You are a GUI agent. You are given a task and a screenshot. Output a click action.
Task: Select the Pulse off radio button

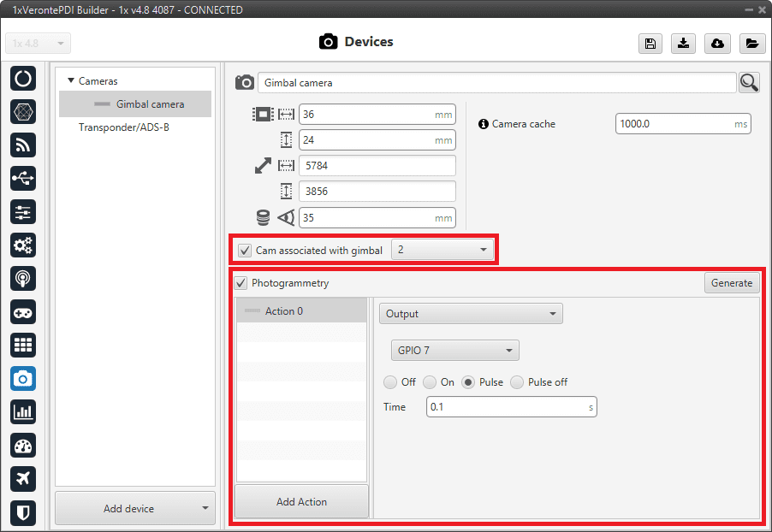coord(517,382)
